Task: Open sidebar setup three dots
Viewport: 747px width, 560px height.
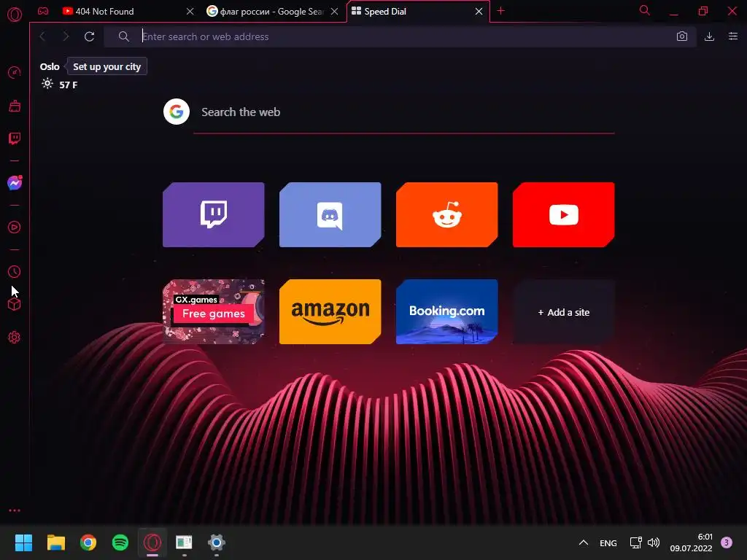Action: pos(15,510)
